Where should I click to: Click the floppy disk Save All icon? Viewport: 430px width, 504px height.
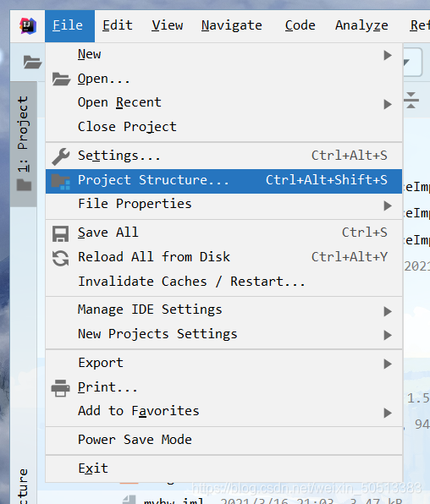[x=60, y=233]
